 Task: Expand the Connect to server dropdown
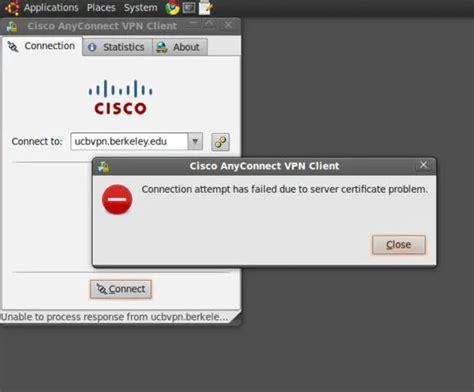point(195,141)
